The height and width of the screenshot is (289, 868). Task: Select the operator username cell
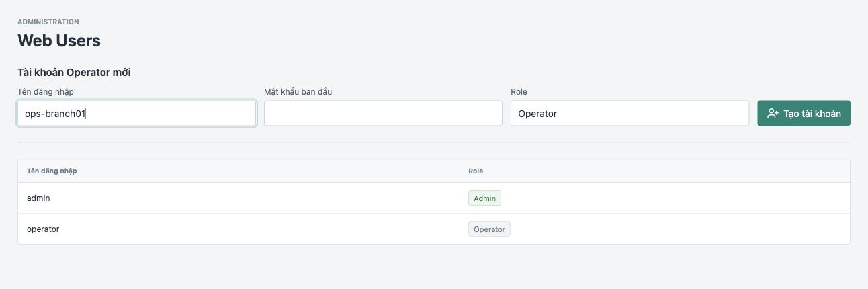pyautogui.click(x=43, y=229)
